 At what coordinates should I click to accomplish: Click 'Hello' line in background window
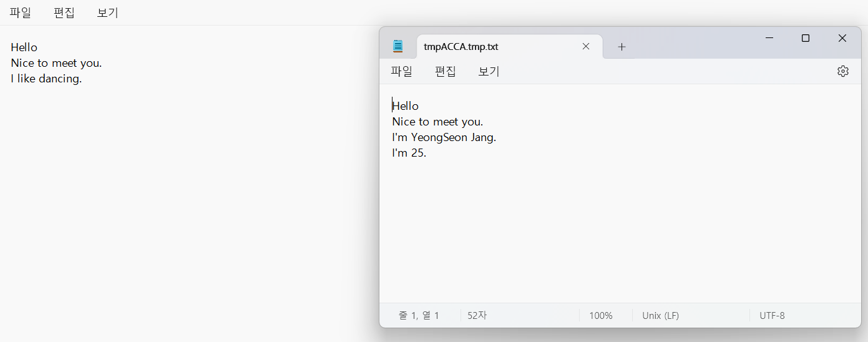click(24, 47)
